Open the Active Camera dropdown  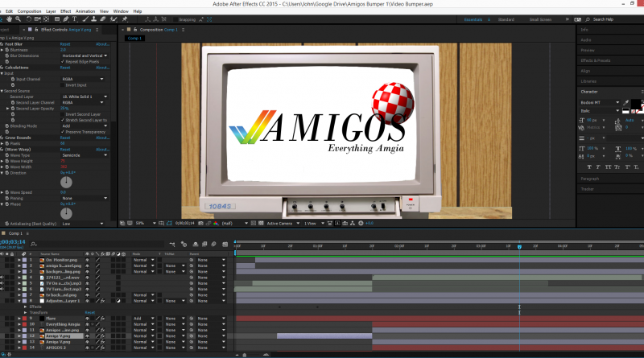pyautogui.click(x=283, y=224)
